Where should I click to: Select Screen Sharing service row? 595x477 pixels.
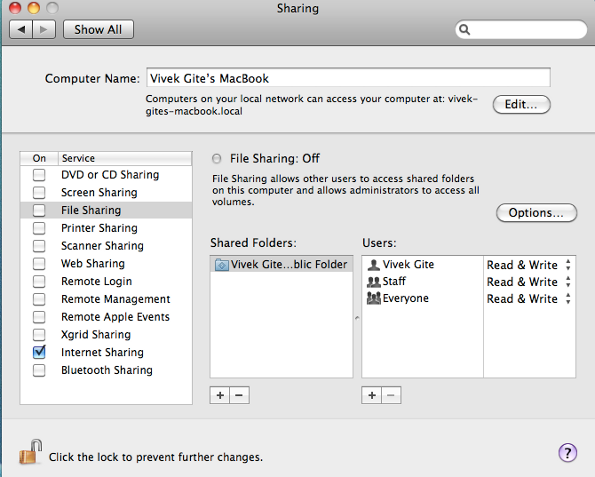pyautogui.click(x=106, y=192)
